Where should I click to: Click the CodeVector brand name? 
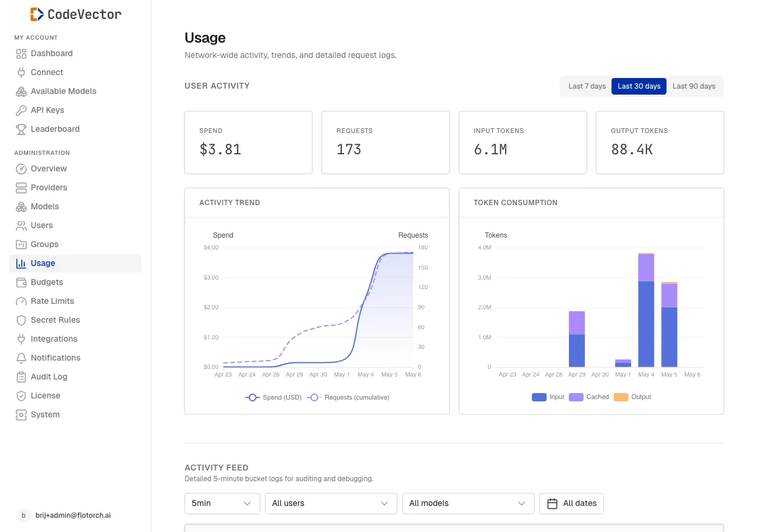(x=85, y=14)
